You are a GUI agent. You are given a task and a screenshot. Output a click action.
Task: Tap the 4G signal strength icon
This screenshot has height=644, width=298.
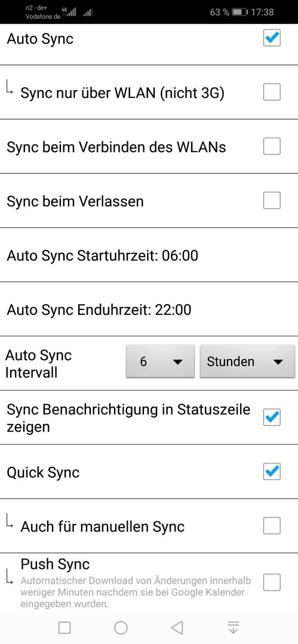click(x=69, y=12)
